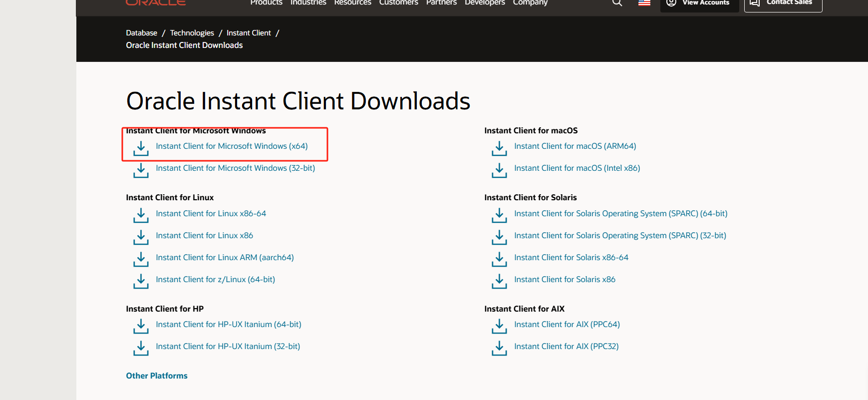The height and width of the screenshot is (400, 868).
Task: Click download icon beside AIX (PPC32)
Action: 499,349
